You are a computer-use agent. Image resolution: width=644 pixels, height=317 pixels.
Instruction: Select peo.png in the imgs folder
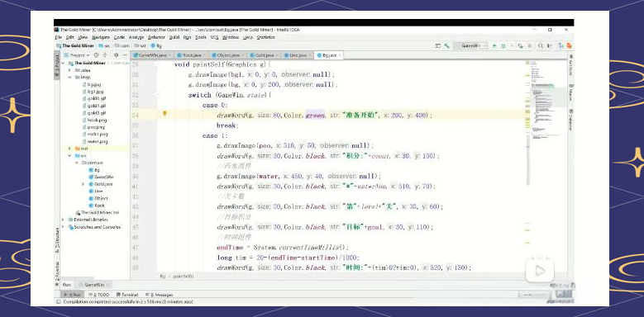(x=93, y=127)
